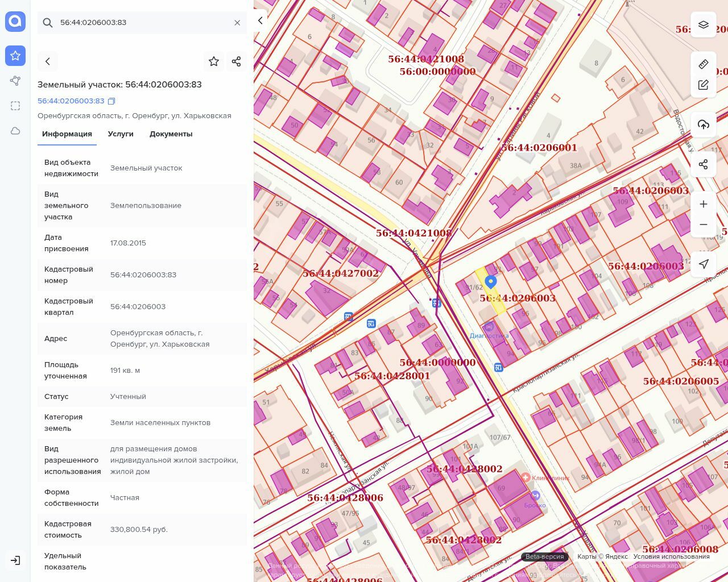
Task: Open the area selection tool in sidebar
Action: (x=15, y=106)
